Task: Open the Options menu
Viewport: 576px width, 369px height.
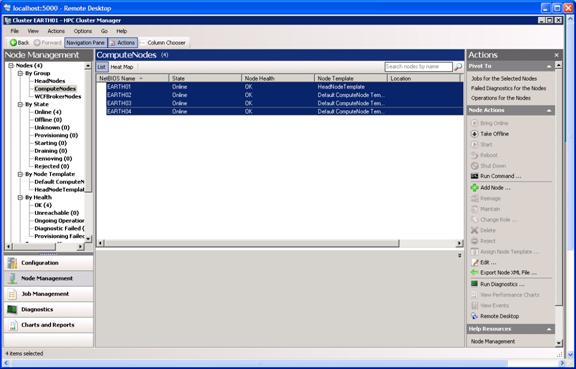Action: point(83,31)
